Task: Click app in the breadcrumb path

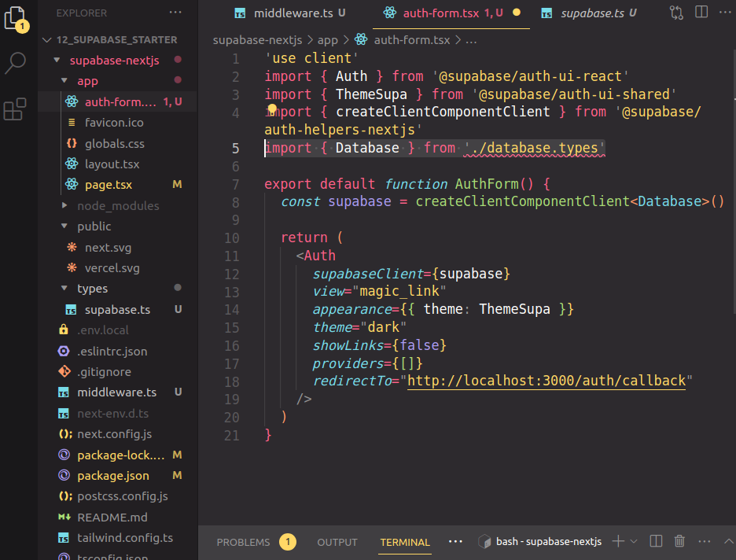Action: point(328,40)
